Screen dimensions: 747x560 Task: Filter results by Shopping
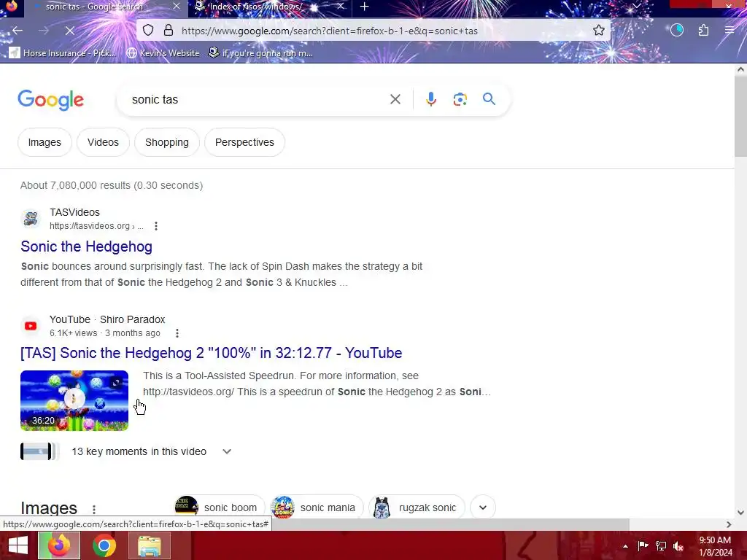(x=167, y=142)
